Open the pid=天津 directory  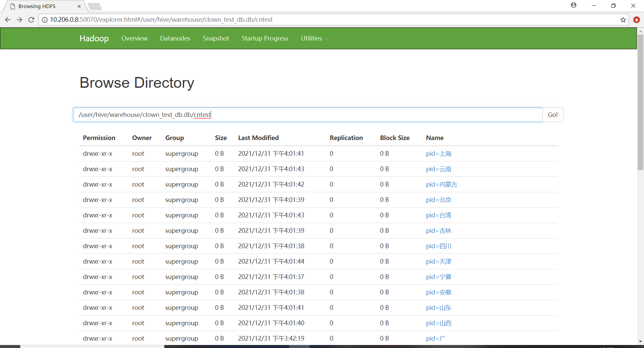(438, 262)
